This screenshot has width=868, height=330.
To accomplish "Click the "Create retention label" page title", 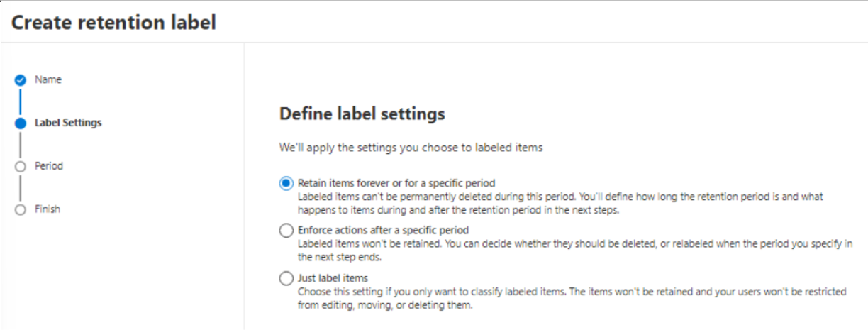I will tap(113, 23).
